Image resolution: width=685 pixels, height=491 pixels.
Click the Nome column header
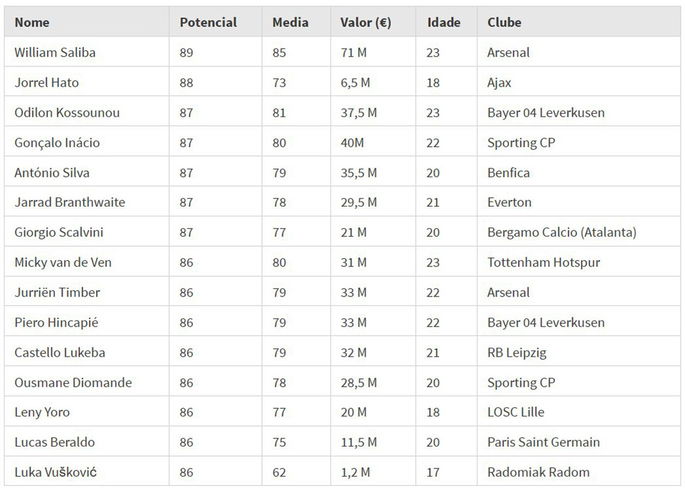pyautogui.click(x=33, y=22)
